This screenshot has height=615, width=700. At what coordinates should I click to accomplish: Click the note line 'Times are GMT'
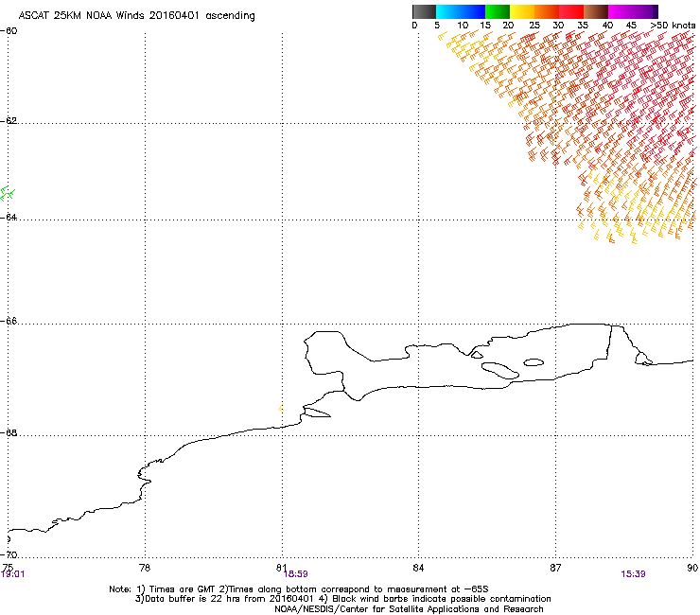click(183, 589)
